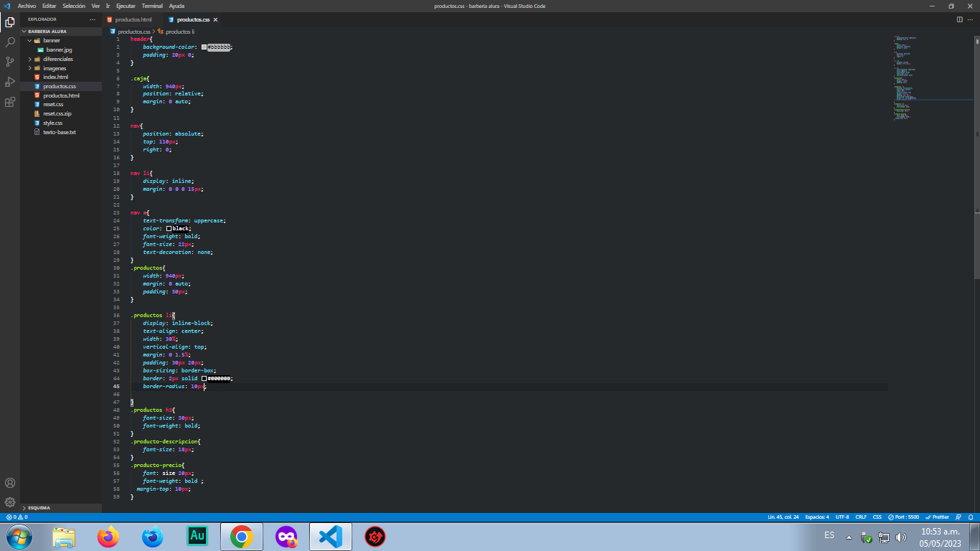Open the Search view in activity bar
The height and width of the screenshot is (551, 980).
10,42
